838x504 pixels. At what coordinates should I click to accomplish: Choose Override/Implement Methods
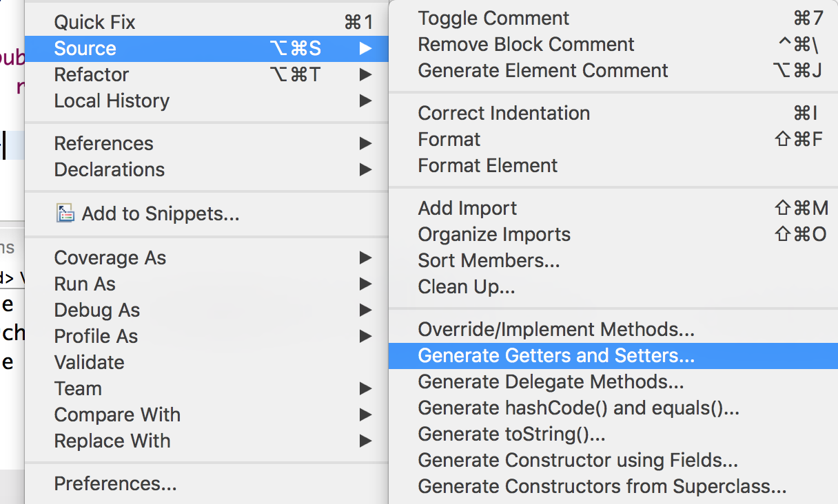point(555,329)
